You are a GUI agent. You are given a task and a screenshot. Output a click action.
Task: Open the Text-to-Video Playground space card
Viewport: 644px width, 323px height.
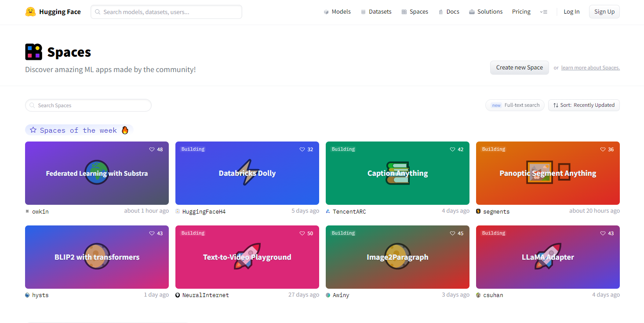(247, 257)
